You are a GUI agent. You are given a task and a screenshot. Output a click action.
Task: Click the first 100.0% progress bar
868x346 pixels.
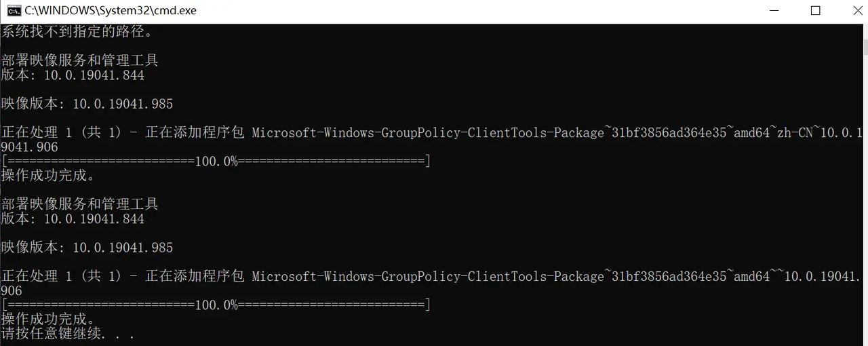pyautogui.click(x=216, y=161)
